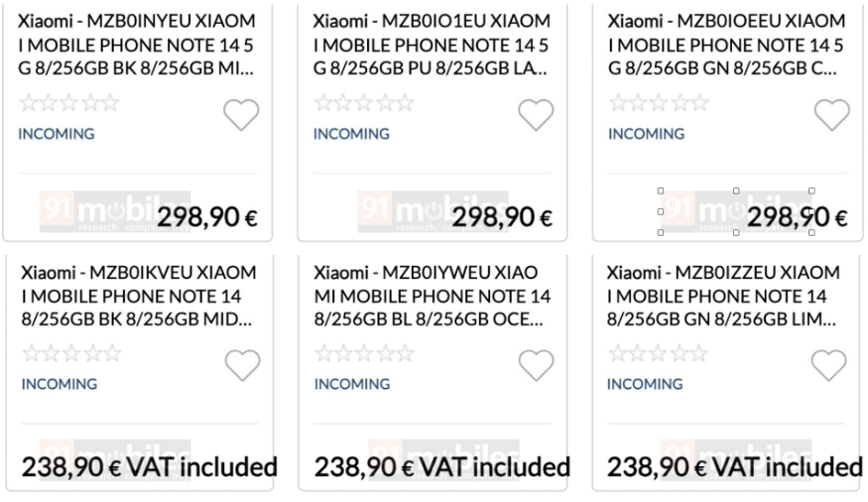Rate the MZB0IYWEU blue phone with stars
Image resolution: width=868 pixels, height=502 pixels.
(x=364, y=353)
